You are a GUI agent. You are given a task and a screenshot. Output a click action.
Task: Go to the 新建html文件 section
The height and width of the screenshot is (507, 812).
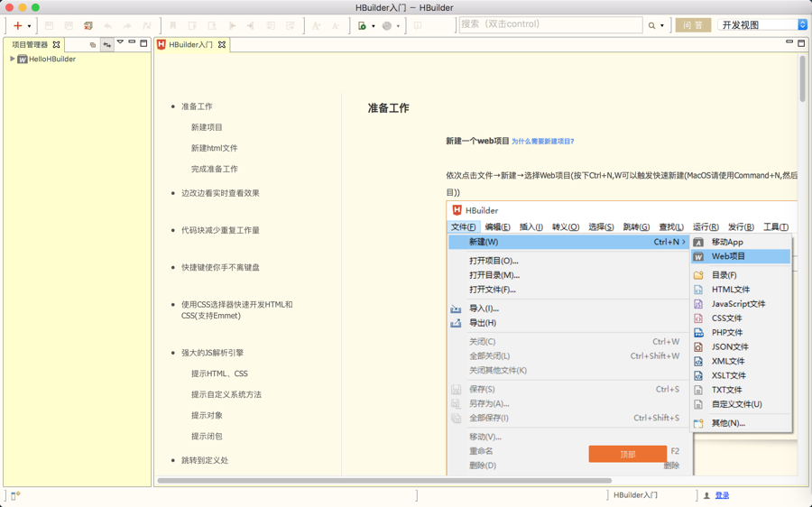pos(215,148)
